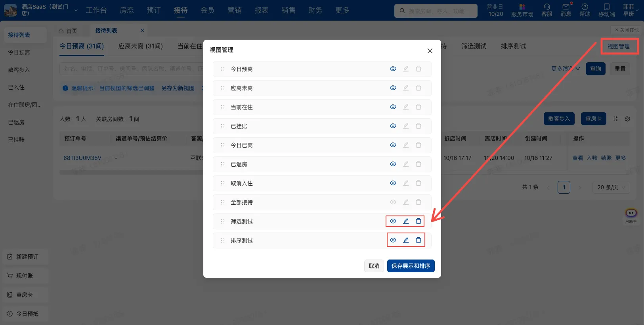
Task: Open booking 68TI3U0M35V link
Action: pos(82,158)
